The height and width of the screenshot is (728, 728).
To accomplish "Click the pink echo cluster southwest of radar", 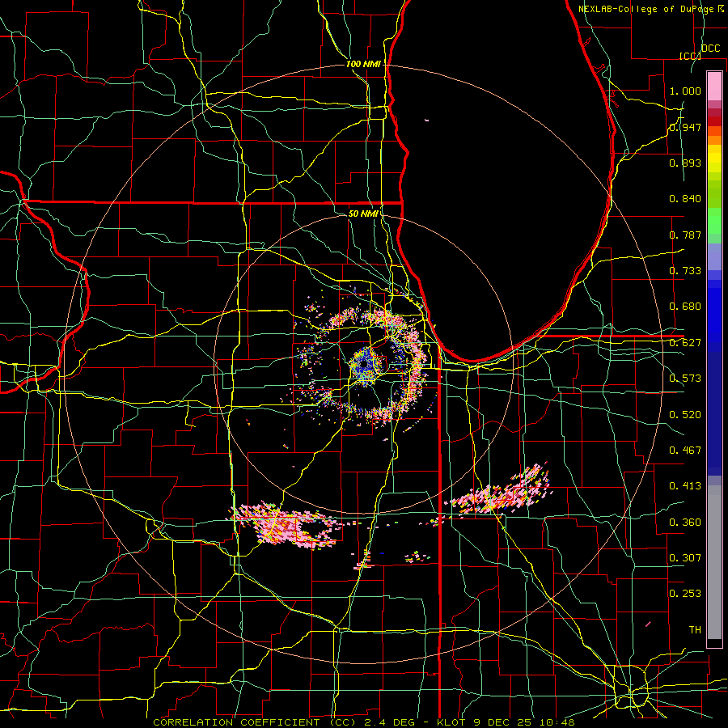I will 286,526.
